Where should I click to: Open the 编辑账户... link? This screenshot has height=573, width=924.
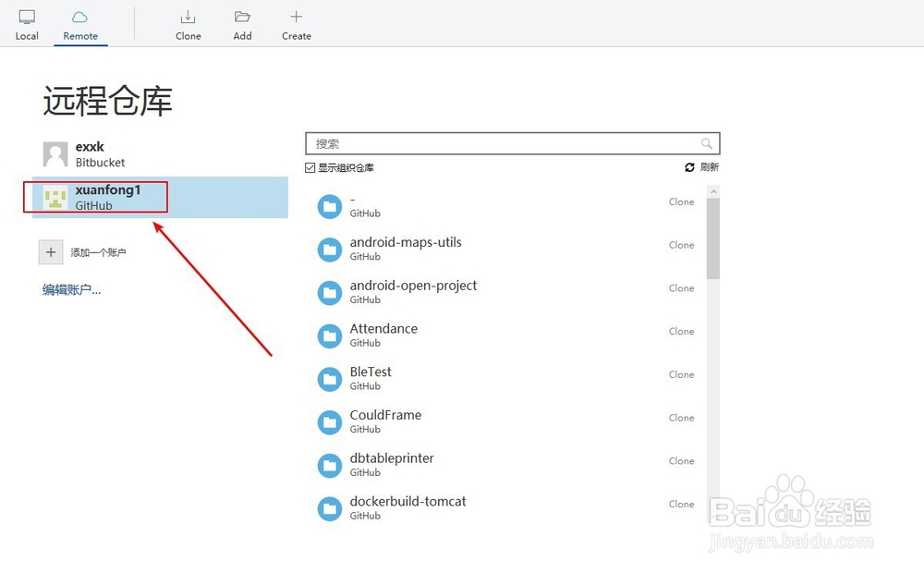[71, 289]
